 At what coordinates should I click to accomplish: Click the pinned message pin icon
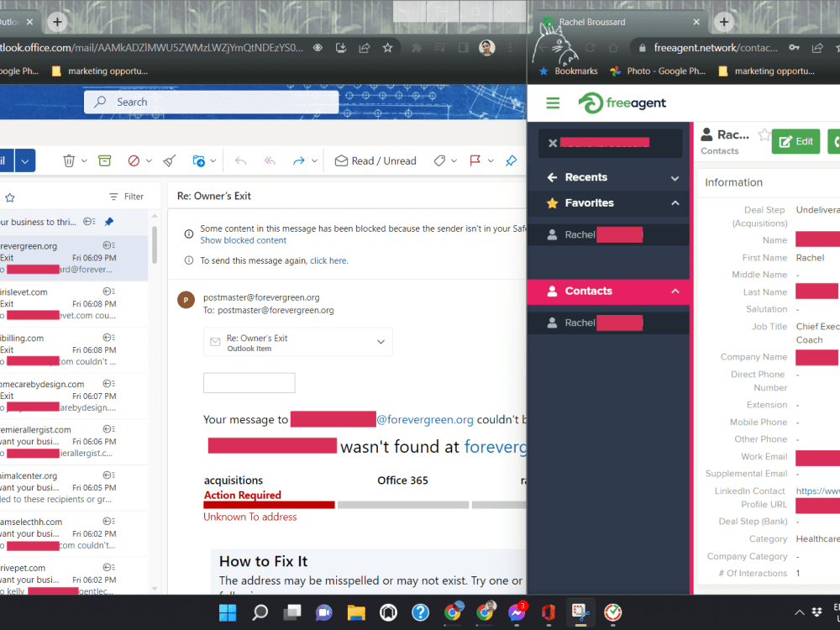click(108, 222)
